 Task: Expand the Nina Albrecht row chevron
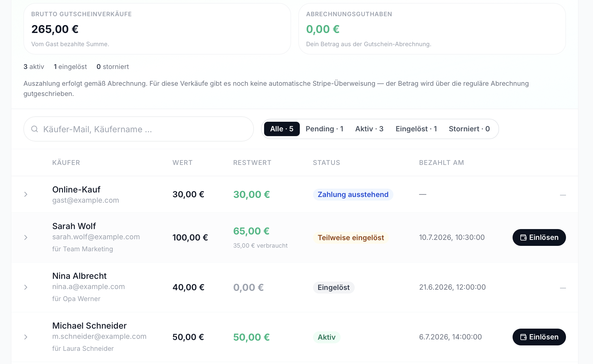point(26,287)
